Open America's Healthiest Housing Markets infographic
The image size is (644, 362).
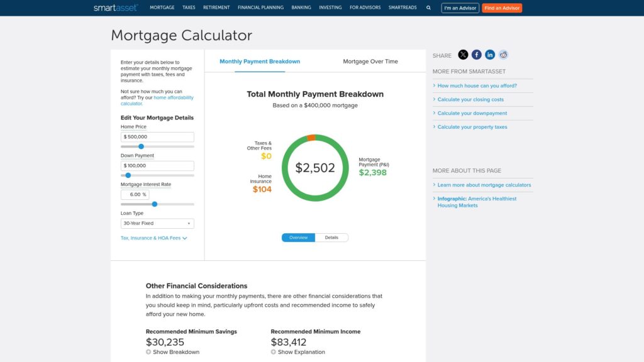477,202
